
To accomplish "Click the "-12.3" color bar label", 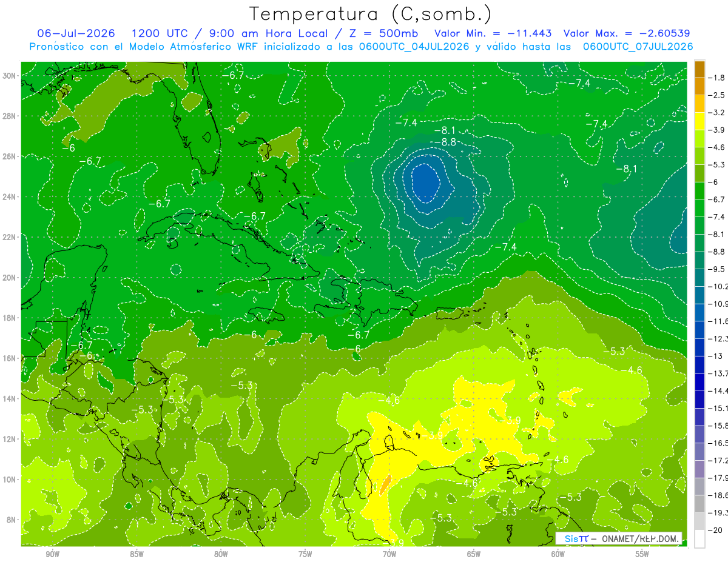I will click(718, 339).
